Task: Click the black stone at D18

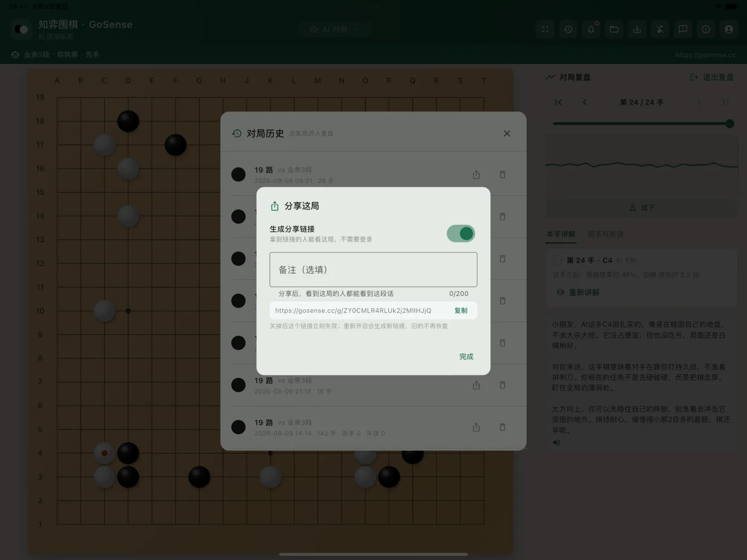Action: point(128,121)
